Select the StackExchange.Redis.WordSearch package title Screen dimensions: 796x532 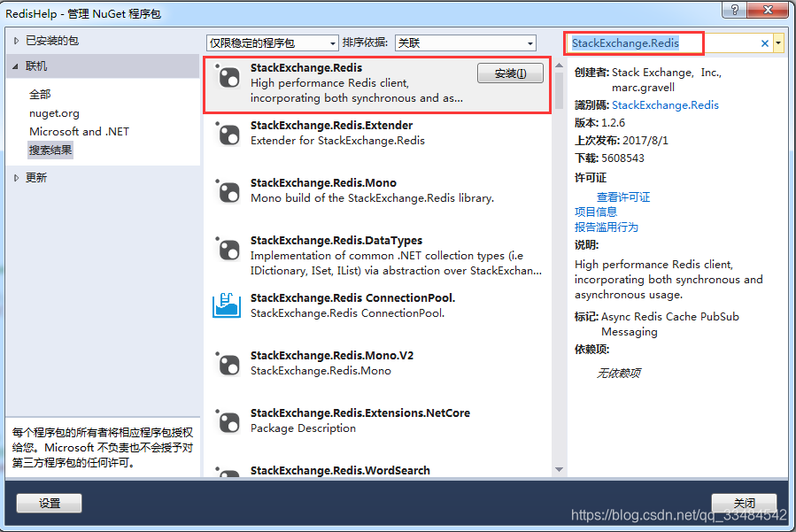point(340,471)
